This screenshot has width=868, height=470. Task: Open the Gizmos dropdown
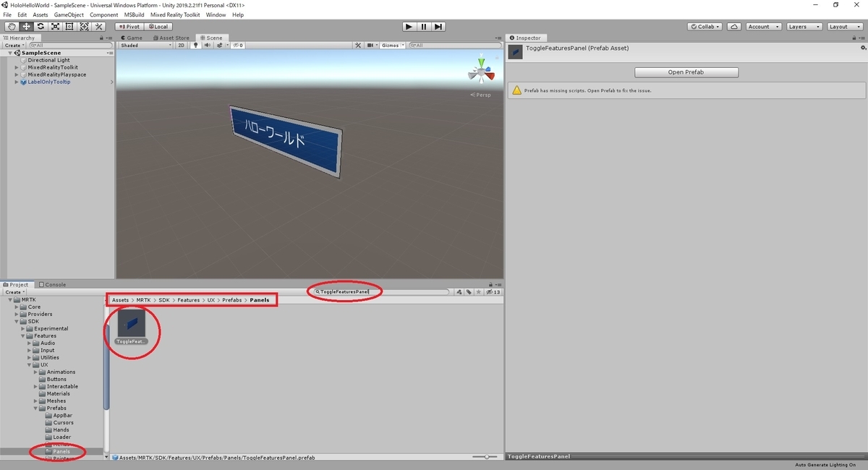point(392,45)
